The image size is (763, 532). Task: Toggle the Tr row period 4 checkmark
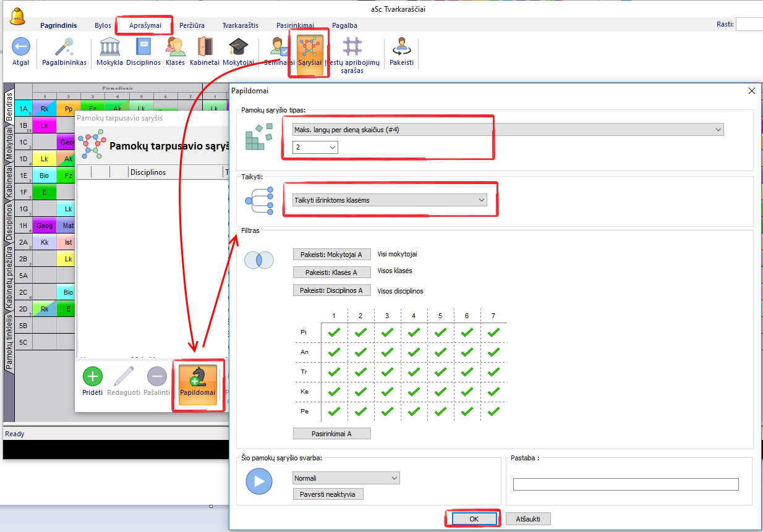(414, 372)
